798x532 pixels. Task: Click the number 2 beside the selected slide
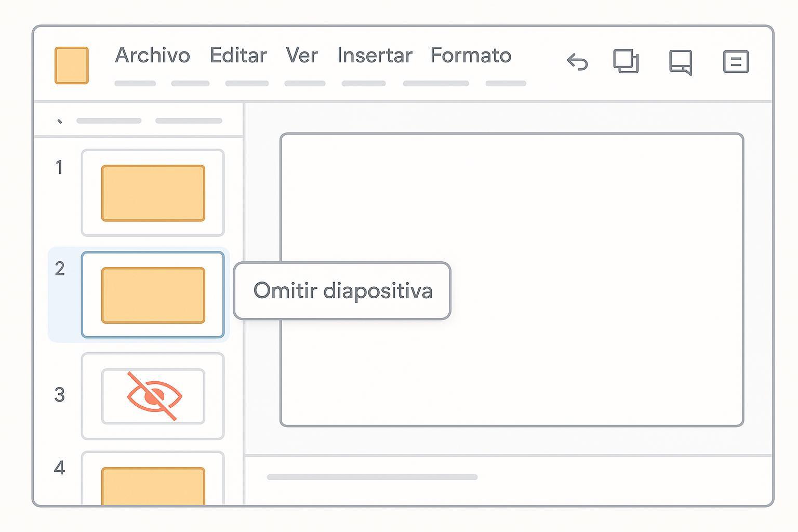pyautogui.click(x=60, y=269)
